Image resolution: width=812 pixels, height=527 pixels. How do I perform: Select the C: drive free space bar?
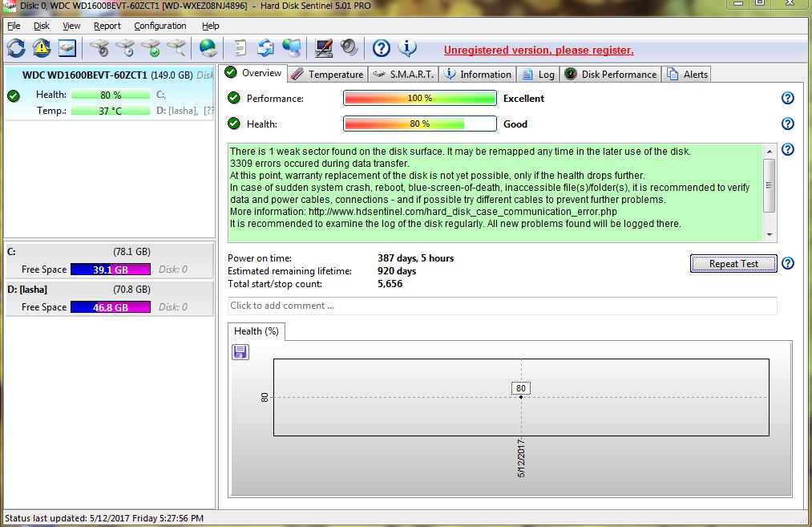110,270
